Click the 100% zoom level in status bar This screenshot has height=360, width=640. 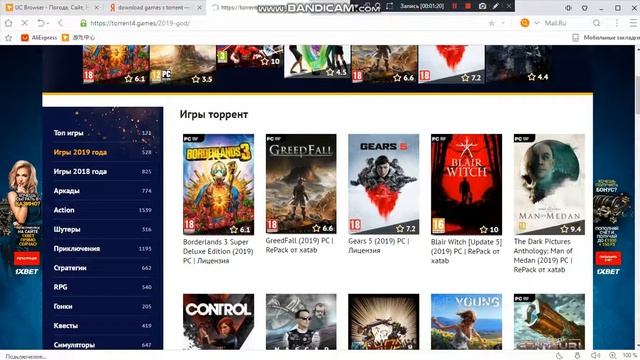[630, 356]
